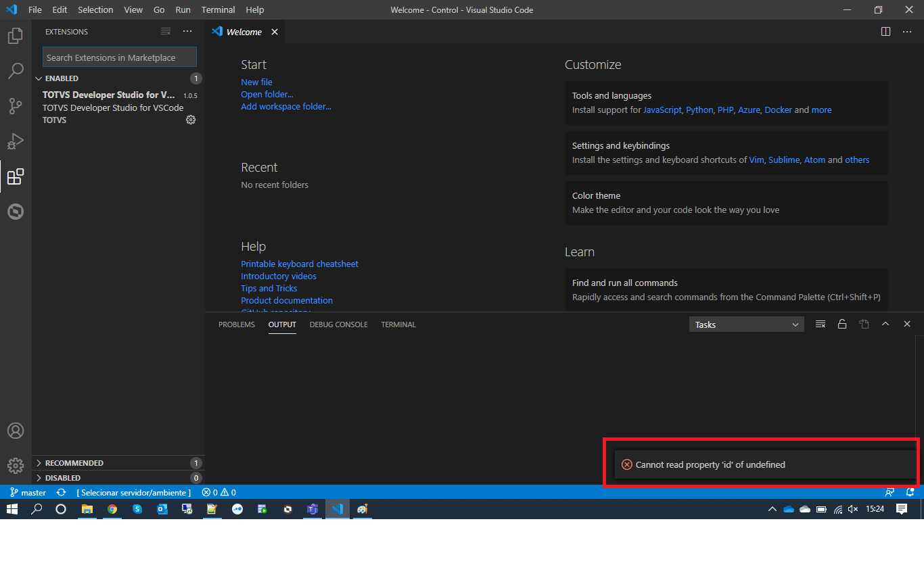Click the Explorer icon in the Activity Bar

pos(16,35)
